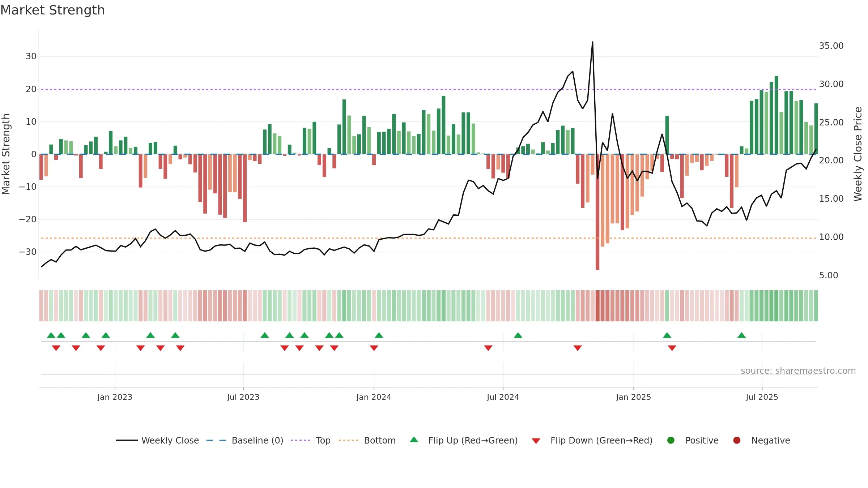Toggle the Top legend entry

[x=310, y=440]
